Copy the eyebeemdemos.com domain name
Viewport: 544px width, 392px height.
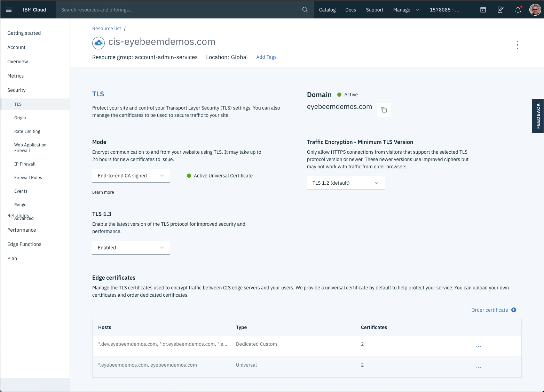pyautogui.click(x=384, y=110)
